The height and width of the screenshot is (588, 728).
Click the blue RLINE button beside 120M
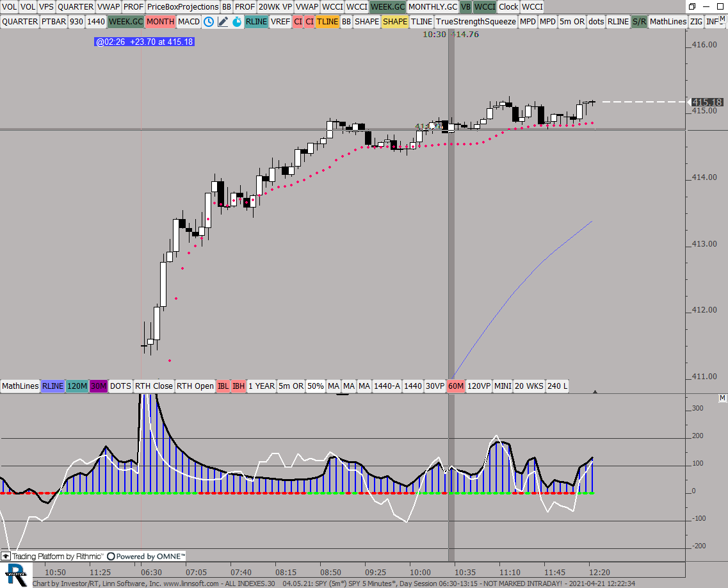(x=53, y=386)
